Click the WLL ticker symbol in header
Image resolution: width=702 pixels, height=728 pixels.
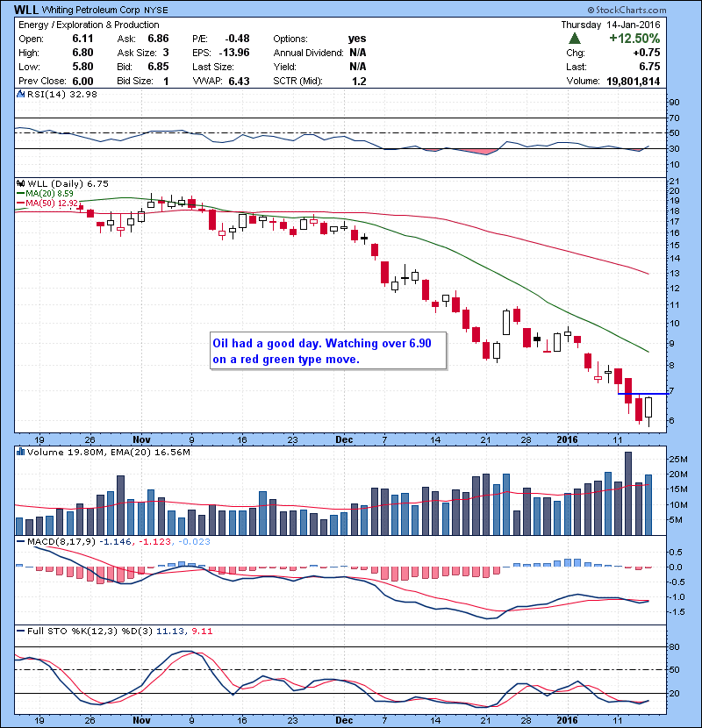coord(26,10)
